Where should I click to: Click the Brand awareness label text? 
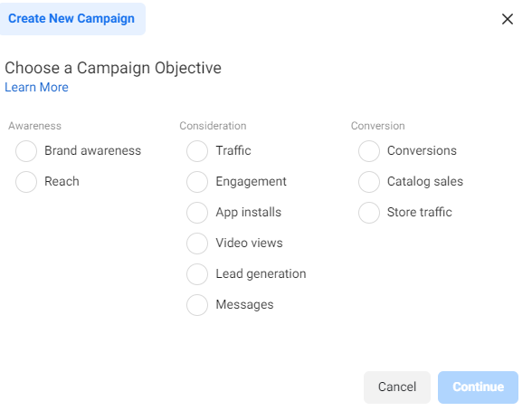point(92,150)
